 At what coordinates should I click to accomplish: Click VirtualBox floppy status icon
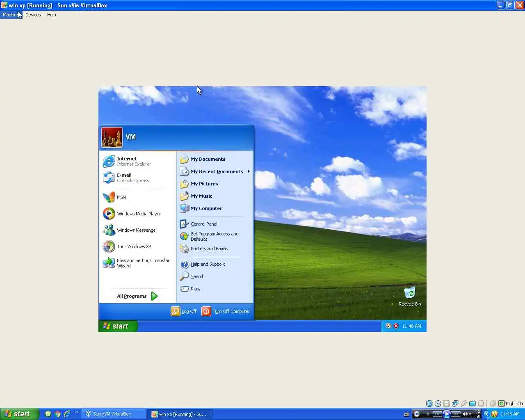(447, 404)
